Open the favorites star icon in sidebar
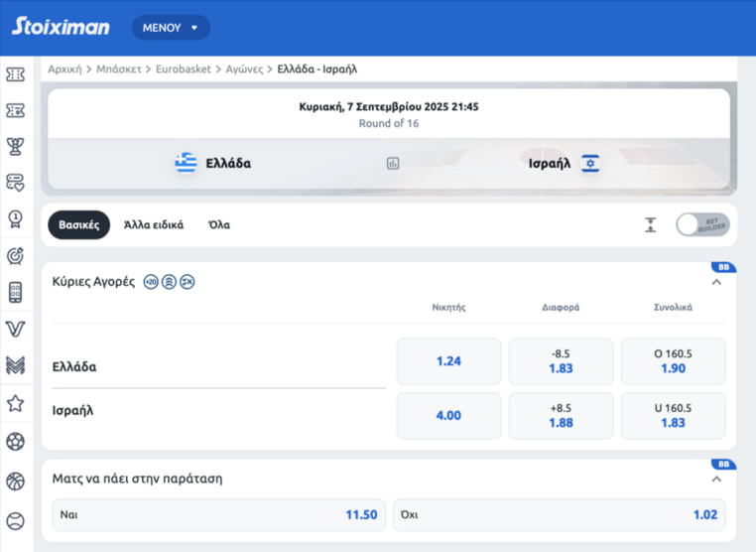Viewport: 756px width, 552px height. point(15,403)
